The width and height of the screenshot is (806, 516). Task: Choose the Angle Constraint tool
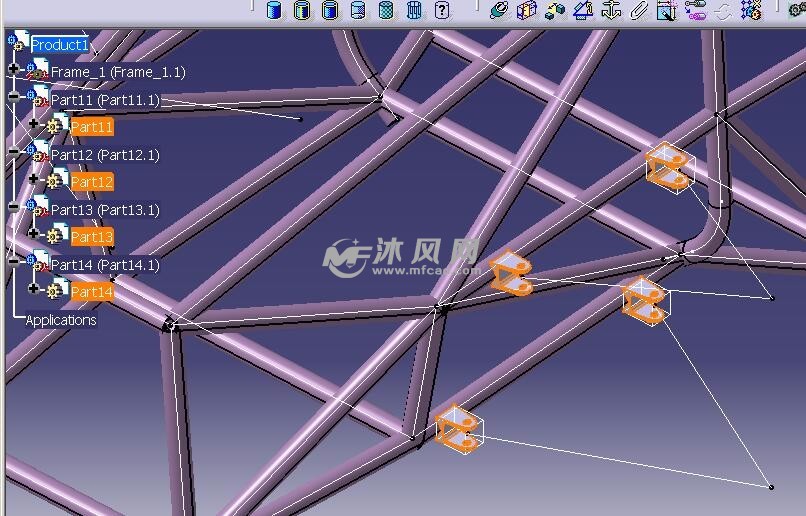pos(583,10)
